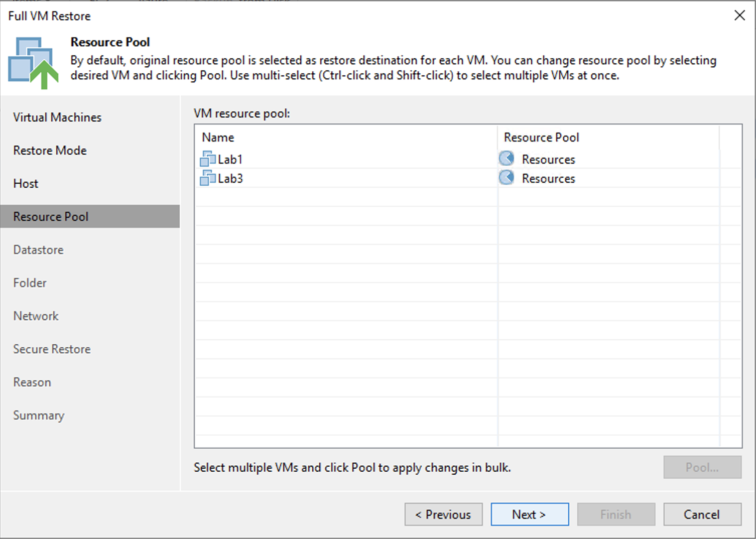The width and height of the screenshot is (756, 539).
Task: Open the Datastore step
Action: tap(38, 250)
